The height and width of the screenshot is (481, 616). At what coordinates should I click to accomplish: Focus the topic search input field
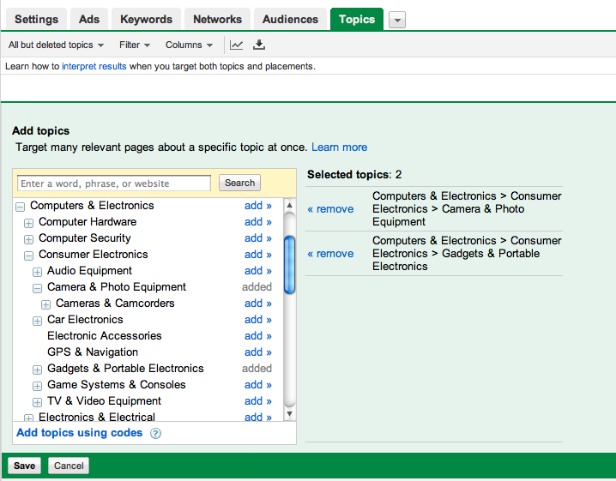point(114,183)
